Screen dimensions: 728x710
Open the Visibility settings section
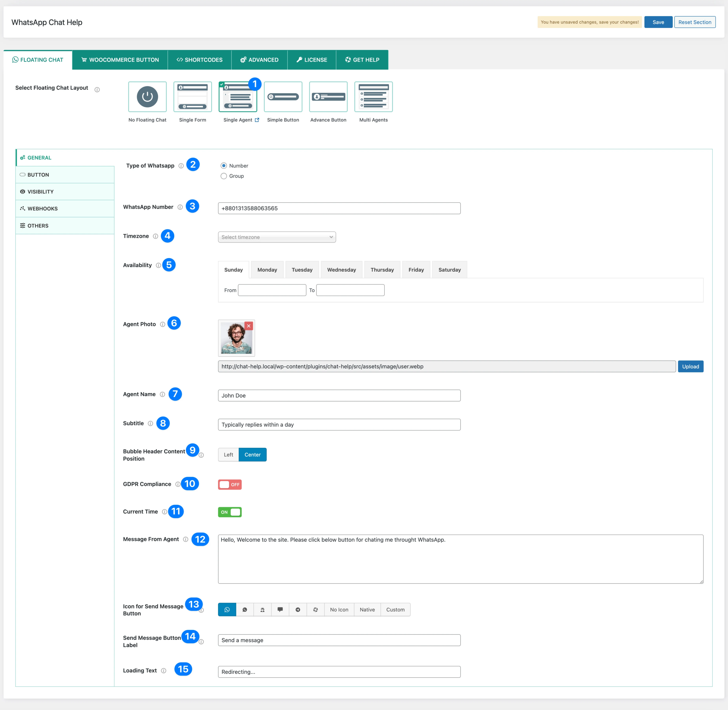click(x=65, y=192)
